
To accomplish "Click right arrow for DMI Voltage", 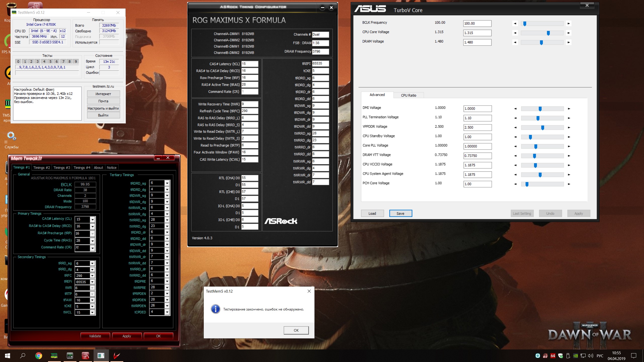I will click(x=569, y=109).
